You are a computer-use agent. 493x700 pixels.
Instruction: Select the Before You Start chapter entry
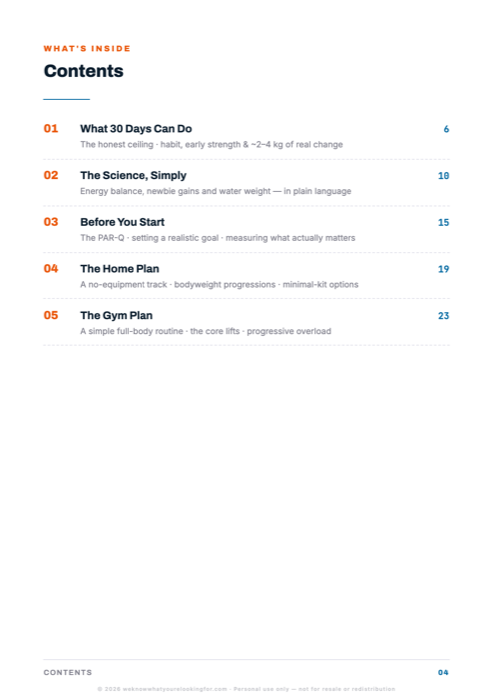[122, 222]
